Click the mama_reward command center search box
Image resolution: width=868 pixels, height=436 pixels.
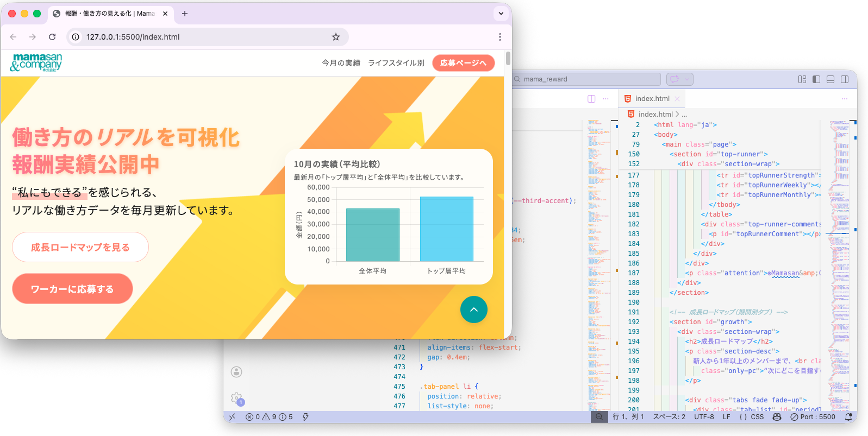click(587, 79)
